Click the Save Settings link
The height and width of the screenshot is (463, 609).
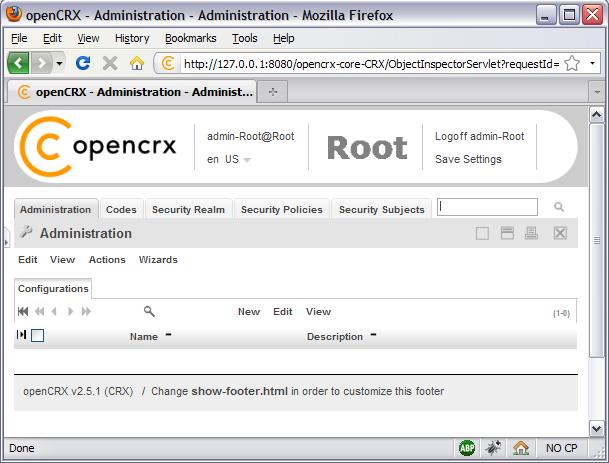(x=468, y=159)
